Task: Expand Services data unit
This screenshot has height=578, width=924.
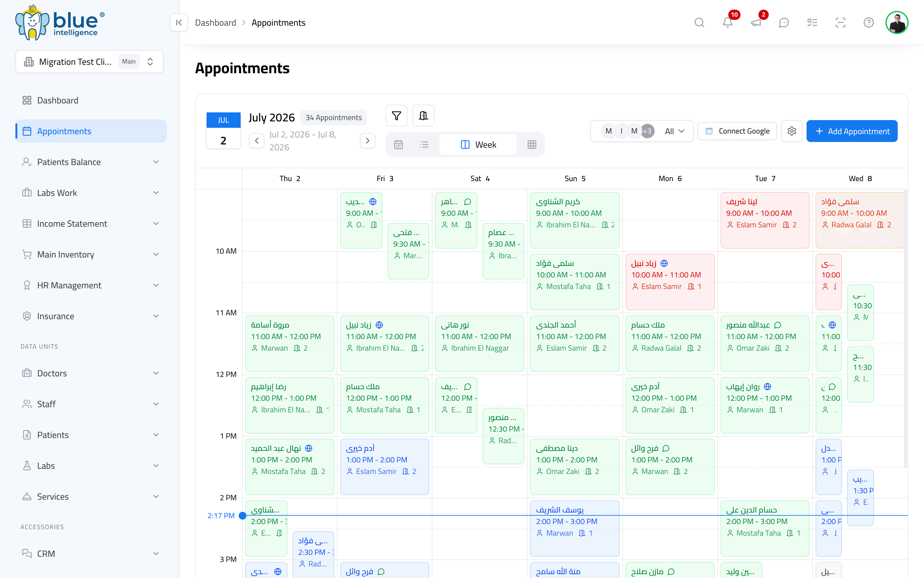Action: [91, 496]
